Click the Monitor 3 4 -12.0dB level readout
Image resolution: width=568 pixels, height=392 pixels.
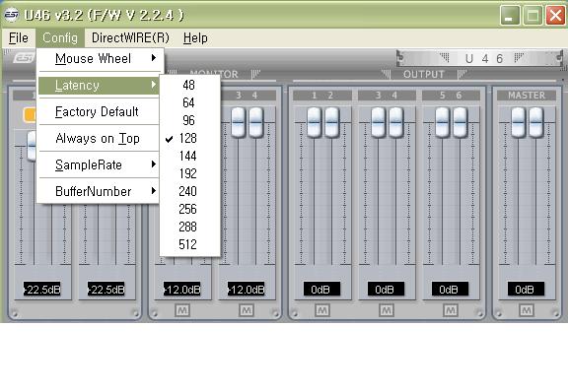click(246, 290)
